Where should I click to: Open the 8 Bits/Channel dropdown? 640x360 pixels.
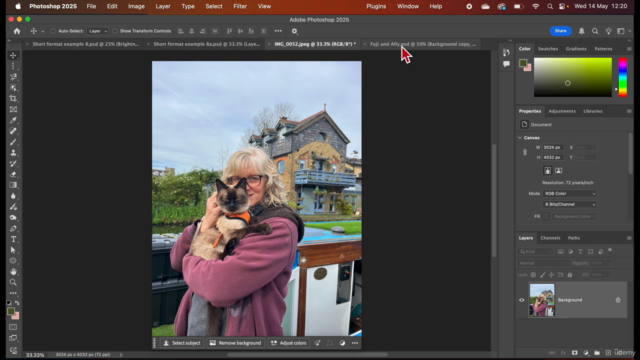(x=570, y=204)
